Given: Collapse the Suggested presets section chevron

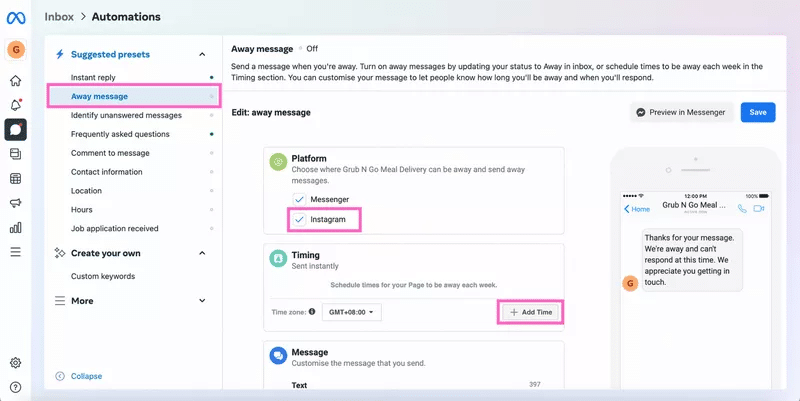Looking at the screenshot, I should [x=202, y=54].
